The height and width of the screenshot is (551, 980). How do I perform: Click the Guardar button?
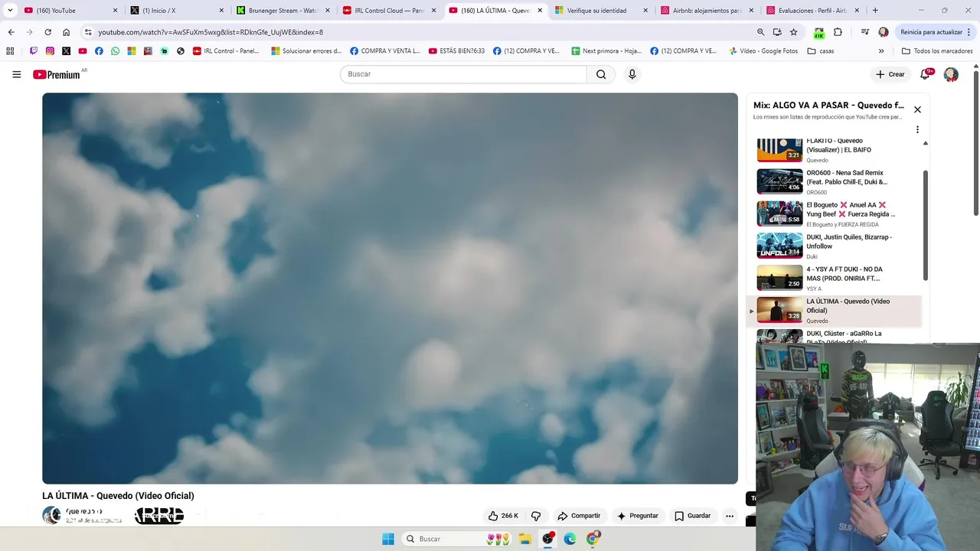coord(692,516)
